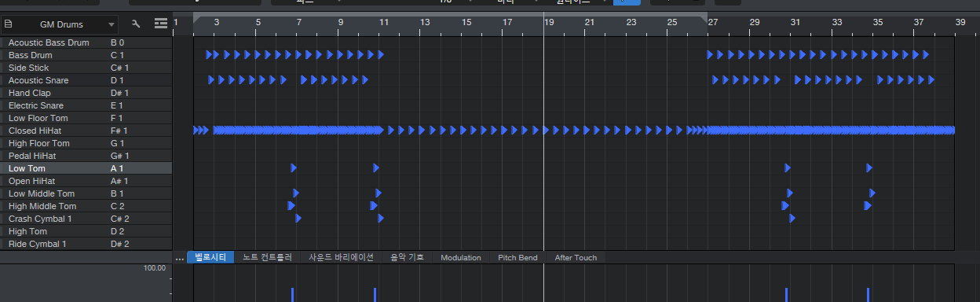Click bar 3 on the ruler
This screenshot has height=302, width=980.
(x=217, y=23)
